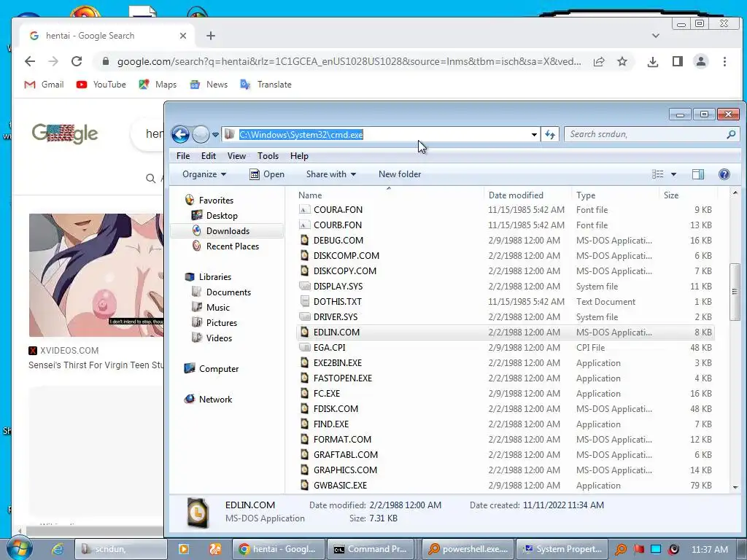Viewport: 747px width, 560px height.
Task: Open a new Chrome tab with plus
Action: [211, 36]
